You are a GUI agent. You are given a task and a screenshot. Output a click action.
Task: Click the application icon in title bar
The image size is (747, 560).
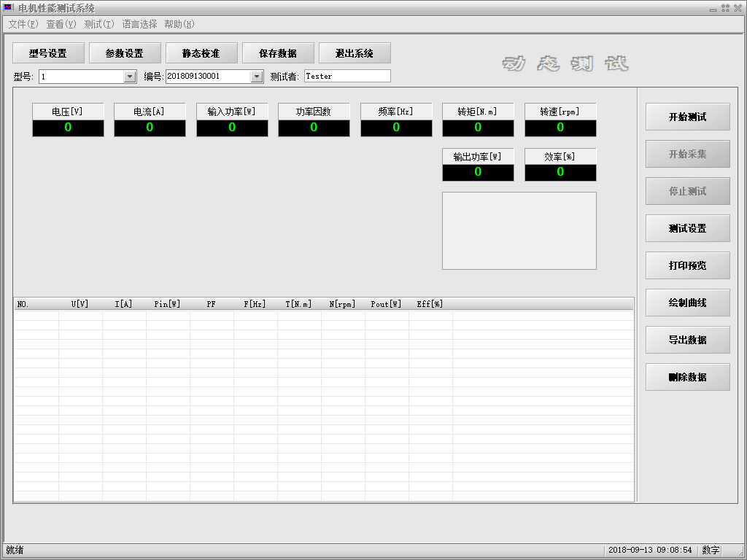[x=9, y=8]
